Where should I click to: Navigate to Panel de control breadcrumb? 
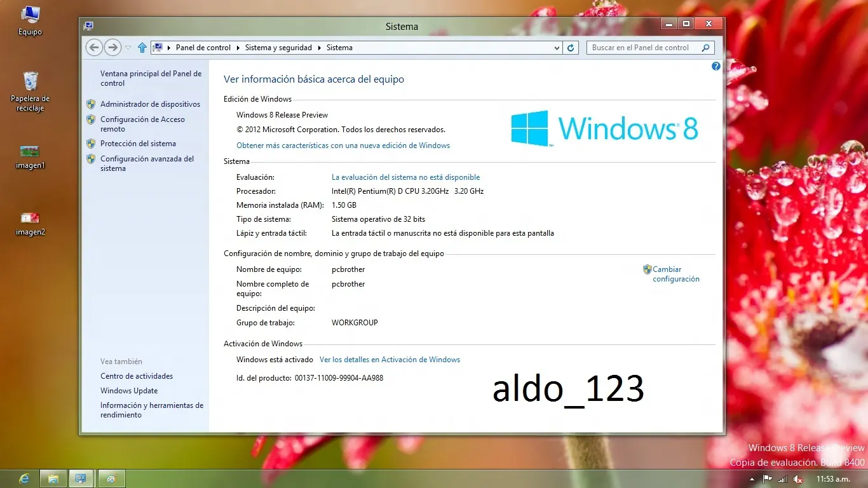(203, 48)
